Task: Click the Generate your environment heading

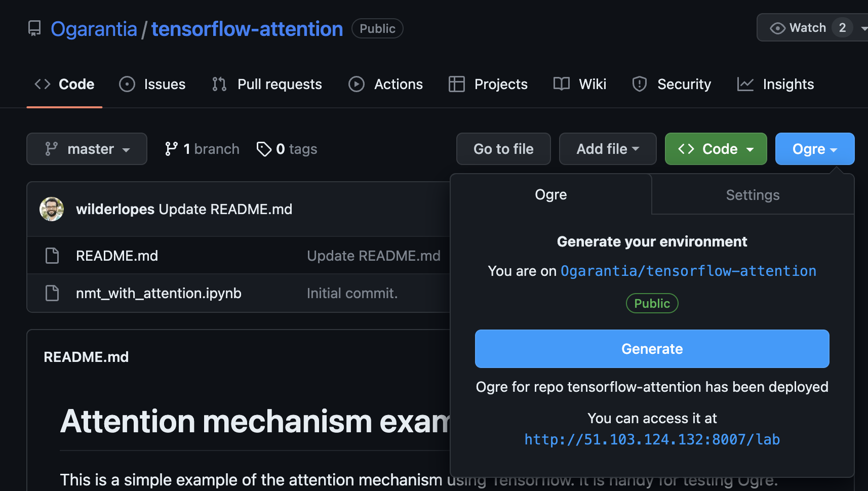Action: click(x=652, y=241)
